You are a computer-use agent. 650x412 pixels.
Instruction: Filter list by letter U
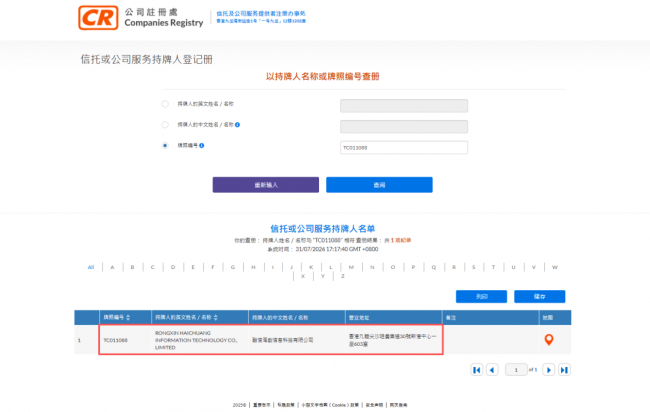(513, 267)
